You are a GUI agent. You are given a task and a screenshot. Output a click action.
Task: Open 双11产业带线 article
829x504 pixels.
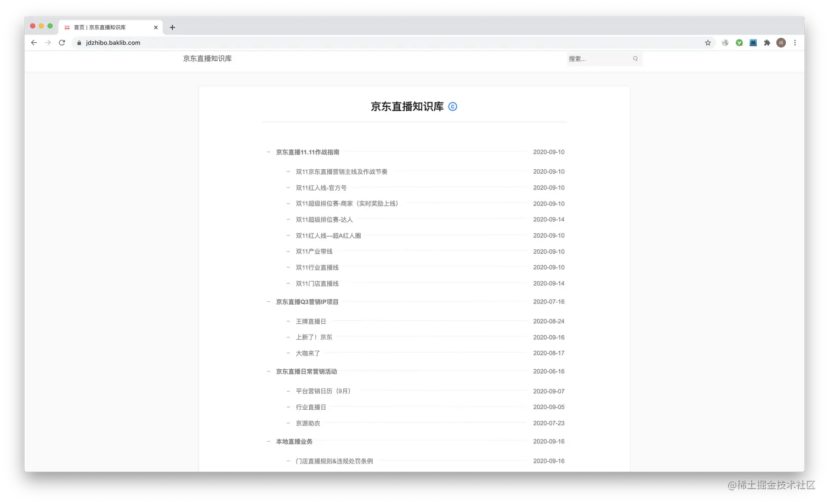(x=314, y=251)
